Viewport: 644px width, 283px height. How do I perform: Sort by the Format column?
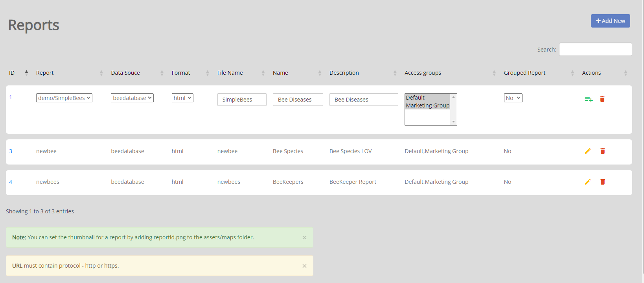pyautogui.click(x=191, y=73)
